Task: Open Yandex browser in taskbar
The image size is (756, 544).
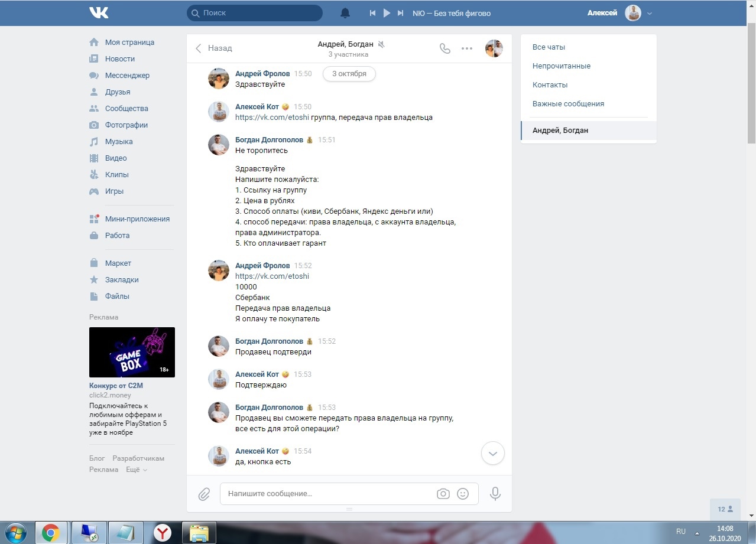Action: tap(163, 533)
